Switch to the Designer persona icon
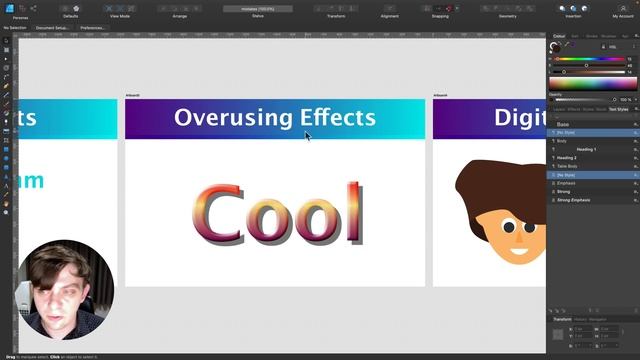 9,8
